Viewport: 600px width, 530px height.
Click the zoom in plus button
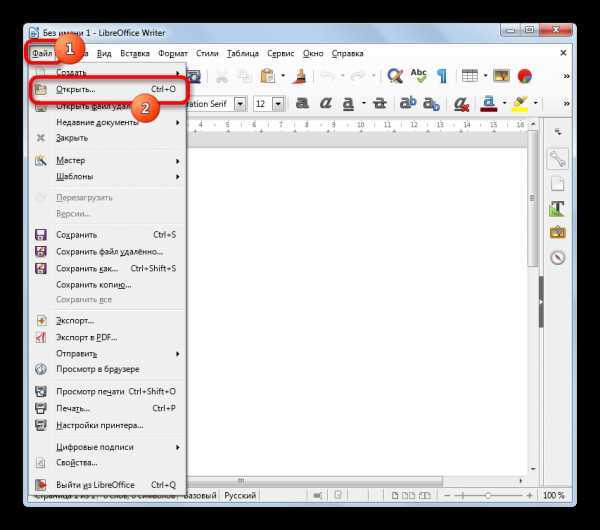click(x=530, y=496)
